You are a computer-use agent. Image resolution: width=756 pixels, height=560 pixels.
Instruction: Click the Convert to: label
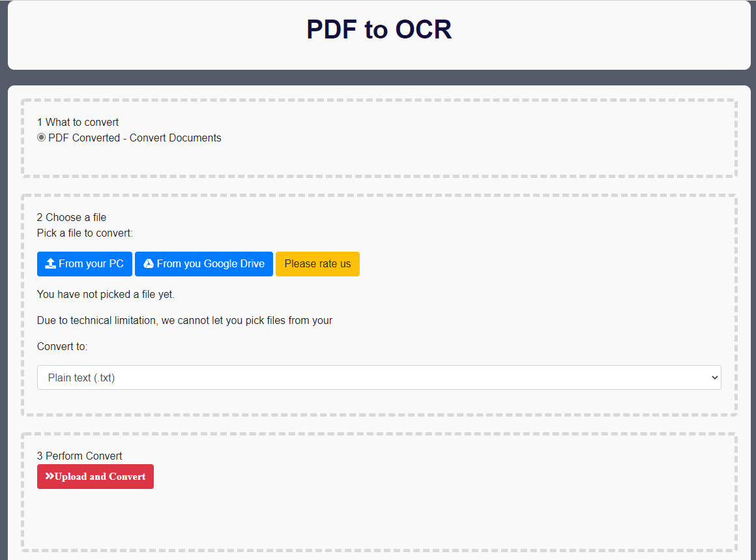62,346
